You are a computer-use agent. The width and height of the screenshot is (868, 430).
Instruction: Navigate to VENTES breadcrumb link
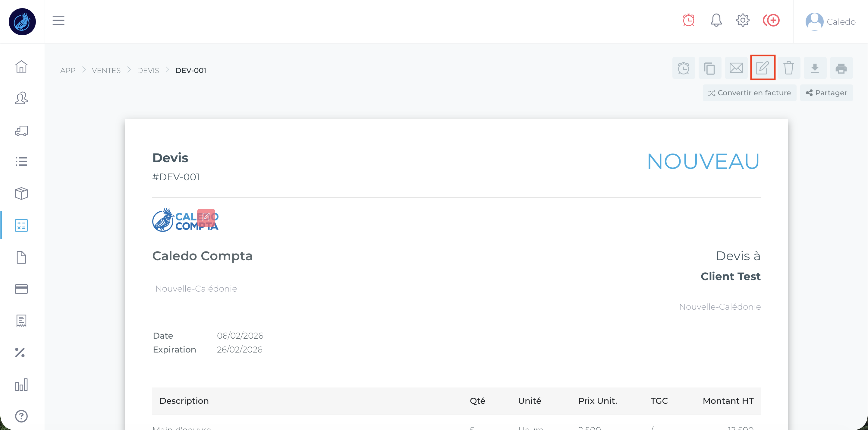(106, 70)
